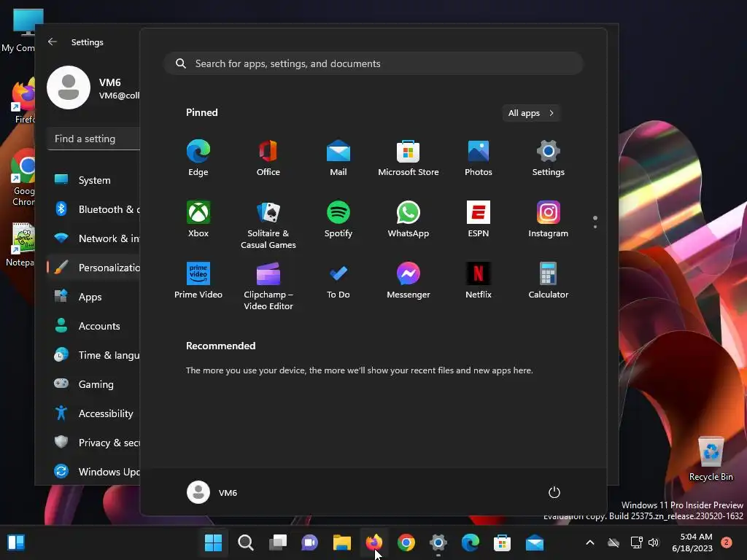Launch Firefox from the taskbar

click(374, 542)
